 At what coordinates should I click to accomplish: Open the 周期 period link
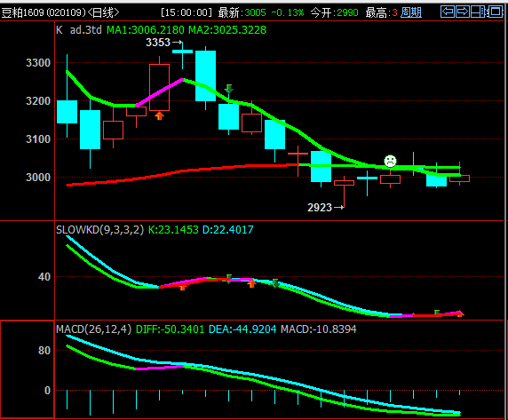411,12
